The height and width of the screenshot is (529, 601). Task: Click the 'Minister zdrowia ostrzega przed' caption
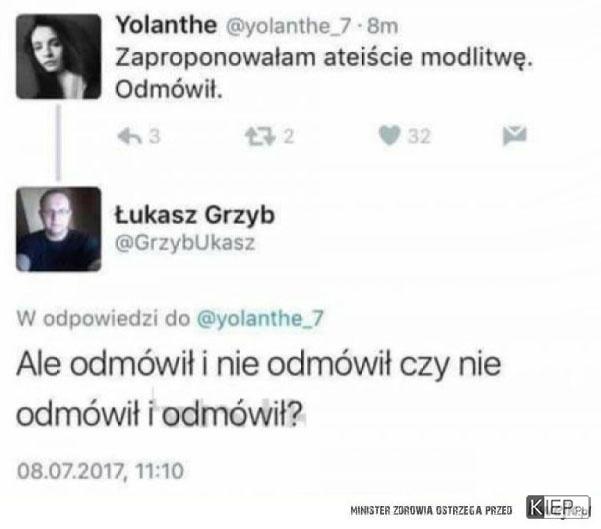431,510
